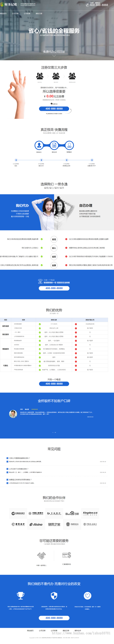Click the 中国农业银行 partner logo
This screenshot has height=644, width=114.
(x=90, y=525)
